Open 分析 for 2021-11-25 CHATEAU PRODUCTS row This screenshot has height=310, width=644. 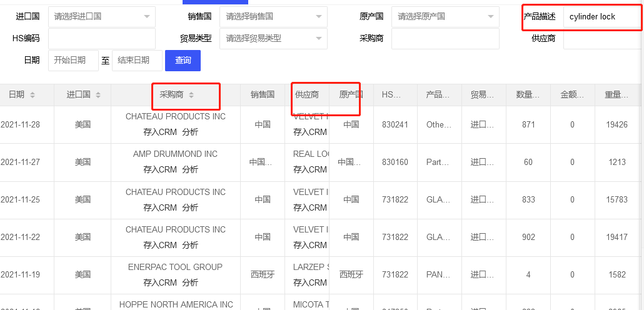[190, 207]
